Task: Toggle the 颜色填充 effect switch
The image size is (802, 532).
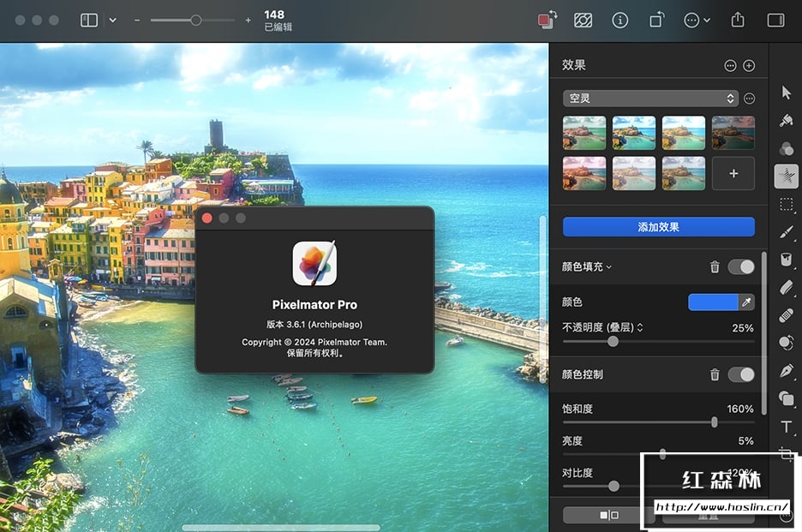Action: (x=741, y=266)
